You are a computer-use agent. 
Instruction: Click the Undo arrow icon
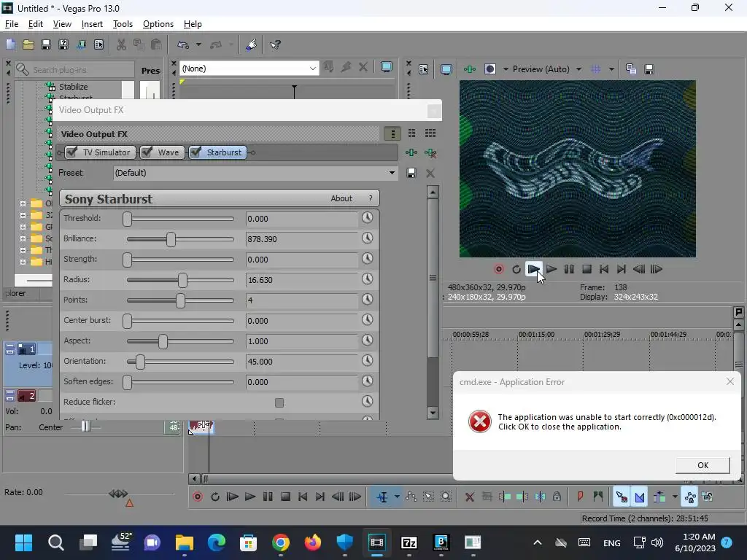click(183, 44)
